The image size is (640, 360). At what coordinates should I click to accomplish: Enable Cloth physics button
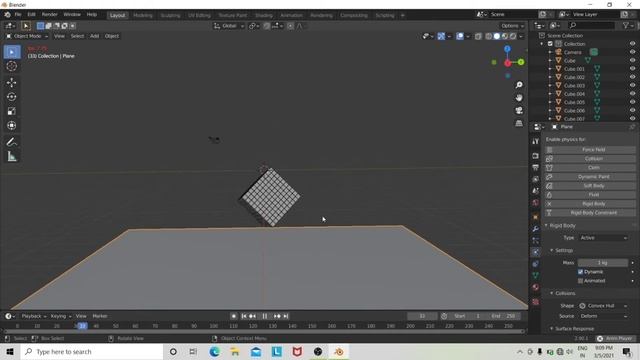(x=590, y=167)
